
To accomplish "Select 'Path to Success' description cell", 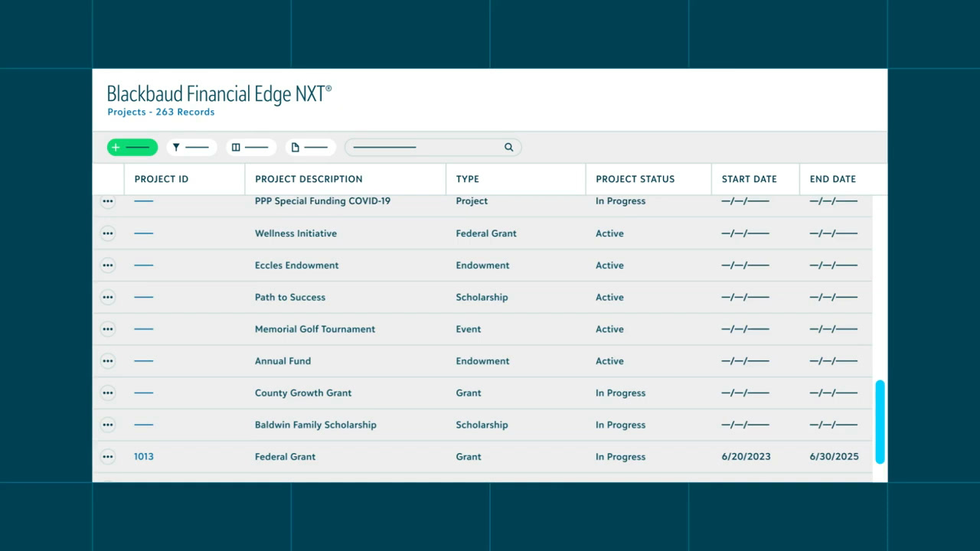I will click(x=290, y=297).
